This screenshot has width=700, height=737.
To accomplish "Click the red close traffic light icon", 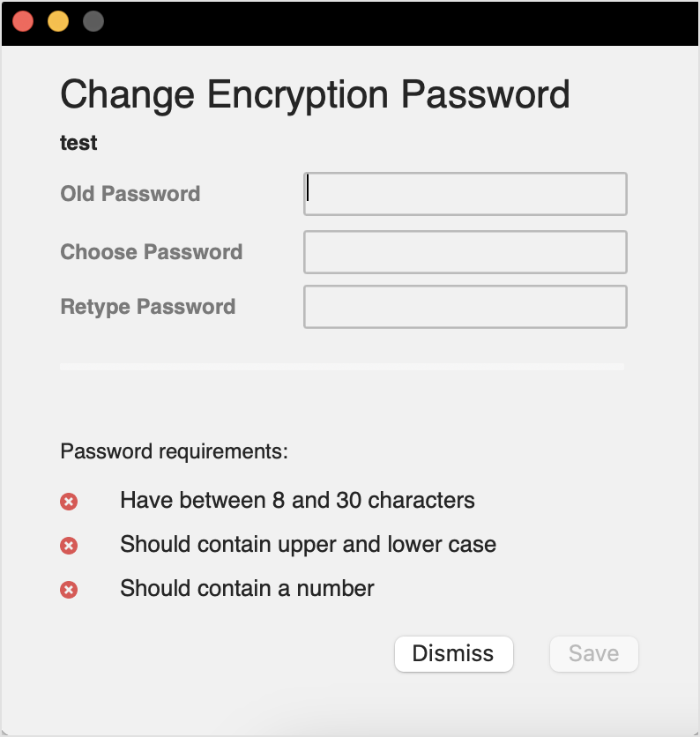I will coord(22,20).
